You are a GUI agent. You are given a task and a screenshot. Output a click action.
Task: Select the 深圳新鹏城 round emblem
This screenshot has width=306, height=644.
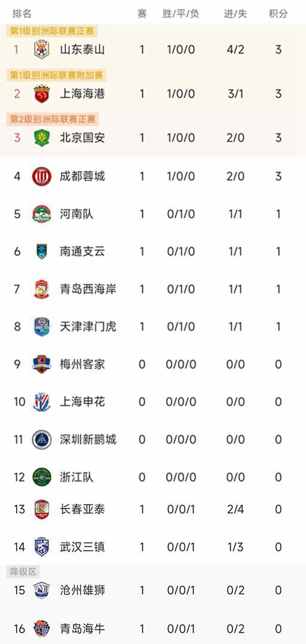[x=41, y=439]
